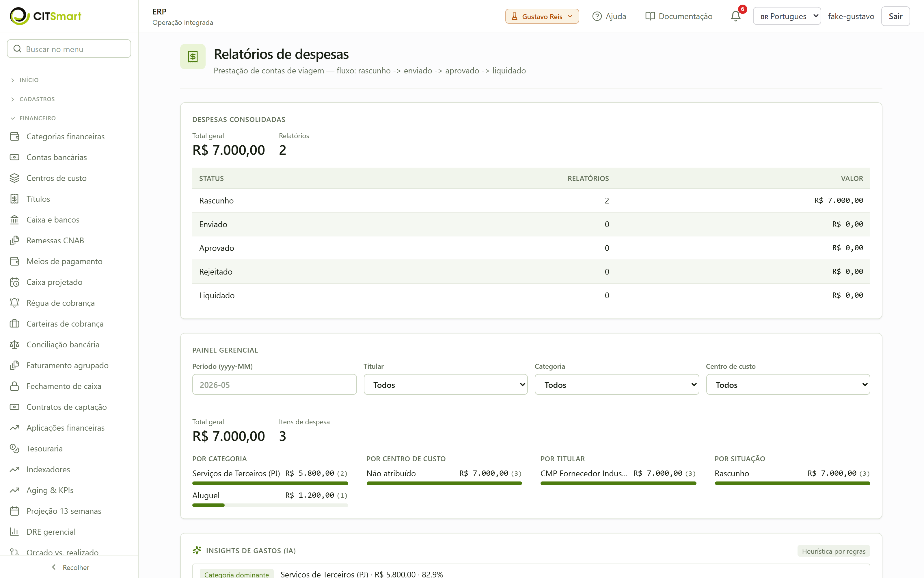Open the Portugues language selector

click(787, 16)
